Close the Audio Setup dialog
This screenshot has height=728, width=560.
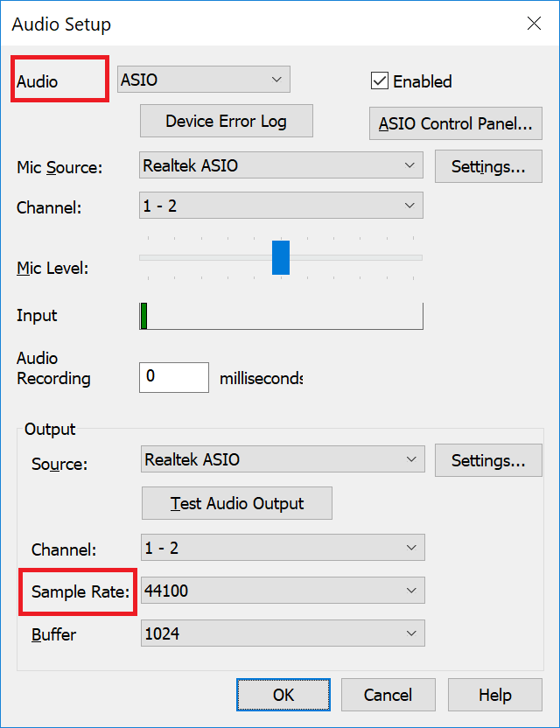click(x=534, y=24)
